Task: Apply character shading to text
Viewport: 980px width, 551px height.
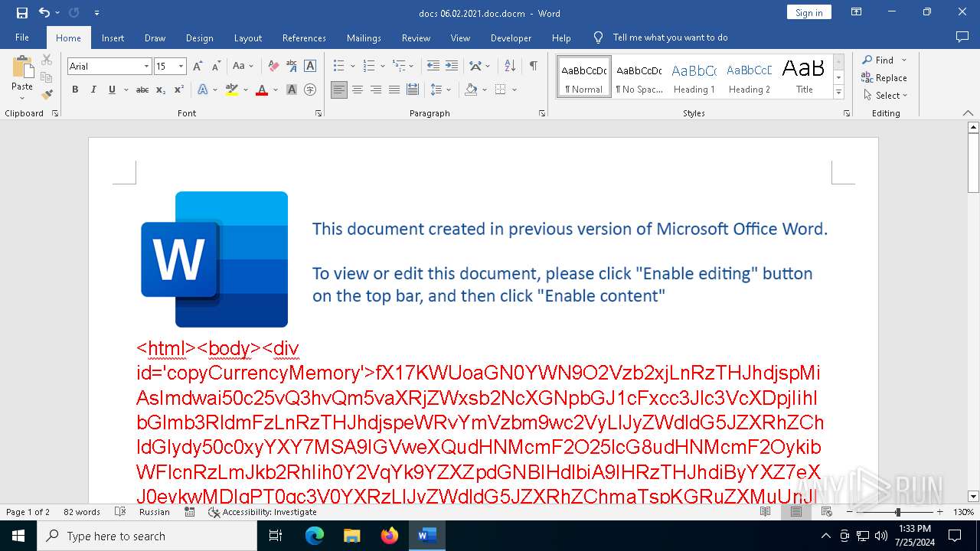Action: [x=292, y=90]
